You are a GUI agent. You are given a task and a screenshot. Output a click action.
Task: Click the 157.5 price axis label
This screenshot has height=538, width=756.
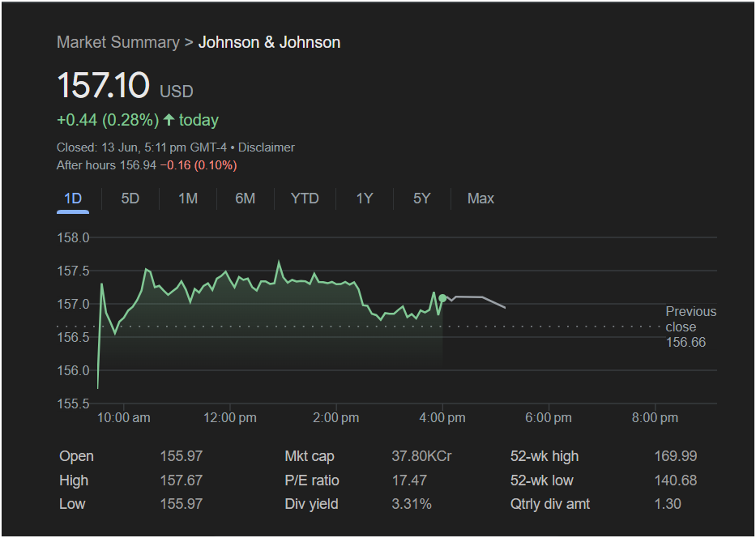[x=73, y=271]
